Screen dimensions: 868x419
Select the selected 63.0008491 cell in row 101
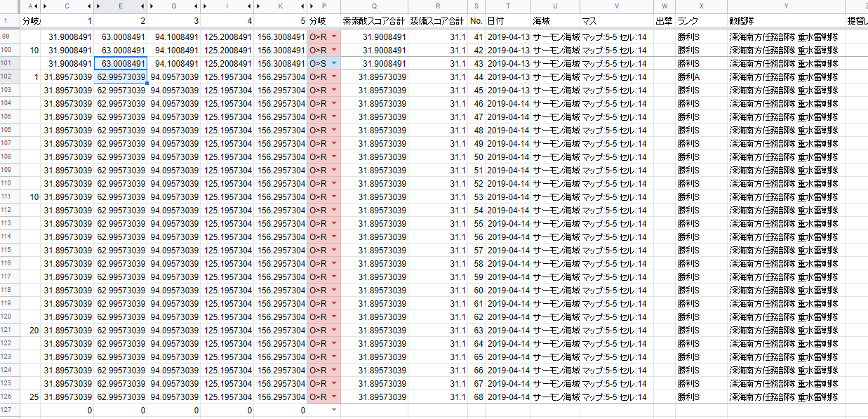click(121, 64)
